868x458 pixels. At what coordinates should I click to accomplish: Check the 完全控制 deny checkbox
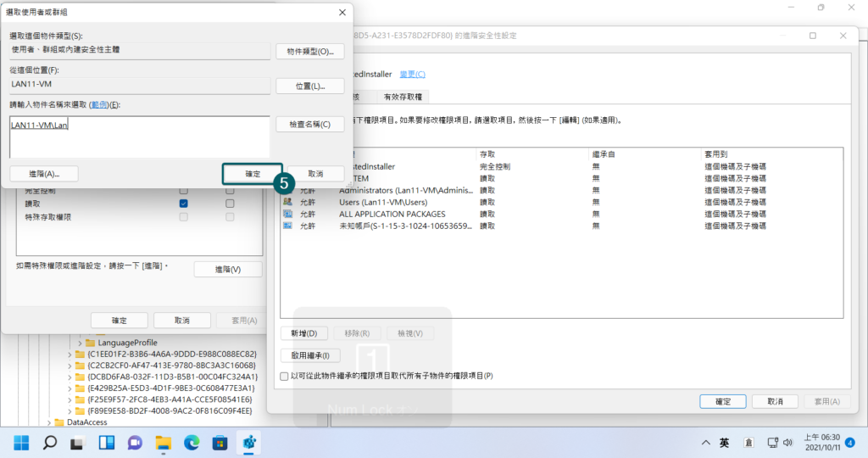coord(230,191)
